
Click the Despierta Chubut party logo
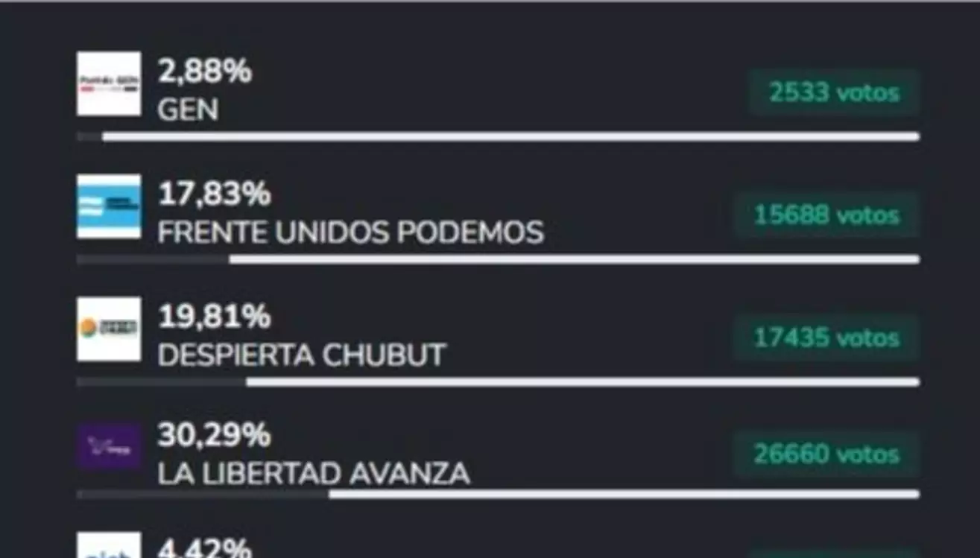click(109, 329)
